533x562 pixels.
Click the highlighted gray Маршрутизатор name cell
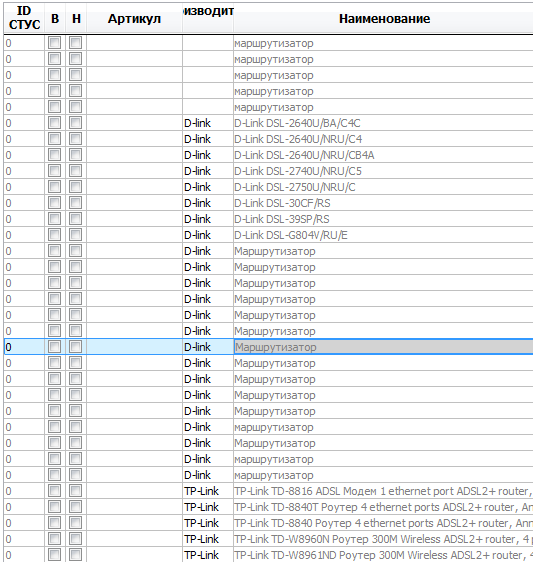383,347
